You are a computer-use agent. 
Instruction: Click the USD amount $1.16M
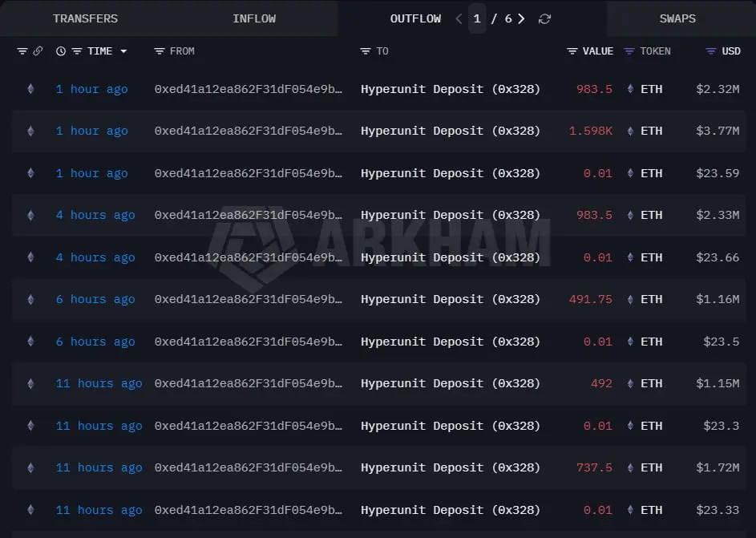coord(718,299)
